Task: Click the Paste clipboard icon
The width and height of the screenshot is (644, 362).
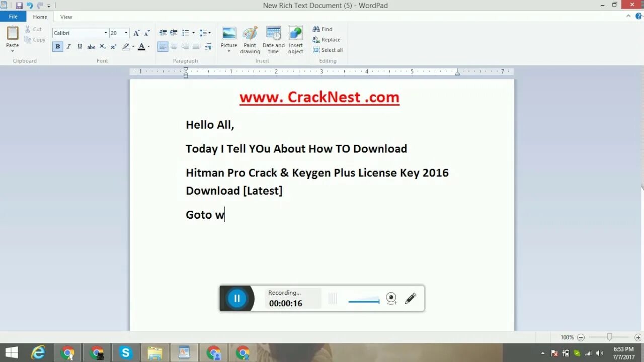Action: [13, 33]
